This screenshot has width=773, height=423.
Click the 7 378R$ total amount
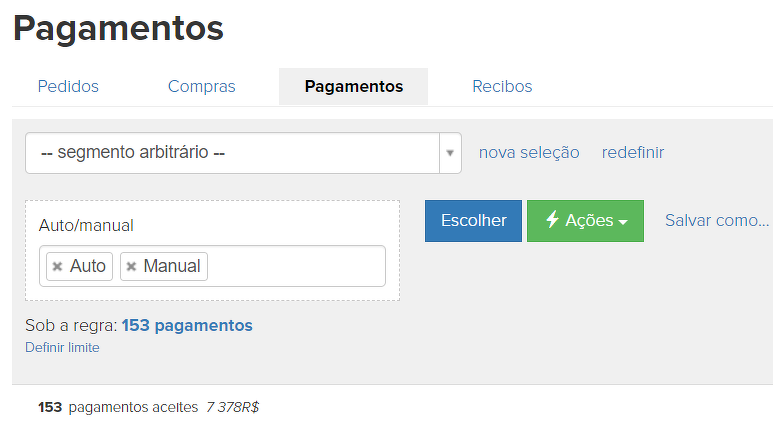(x=232, y=407)
